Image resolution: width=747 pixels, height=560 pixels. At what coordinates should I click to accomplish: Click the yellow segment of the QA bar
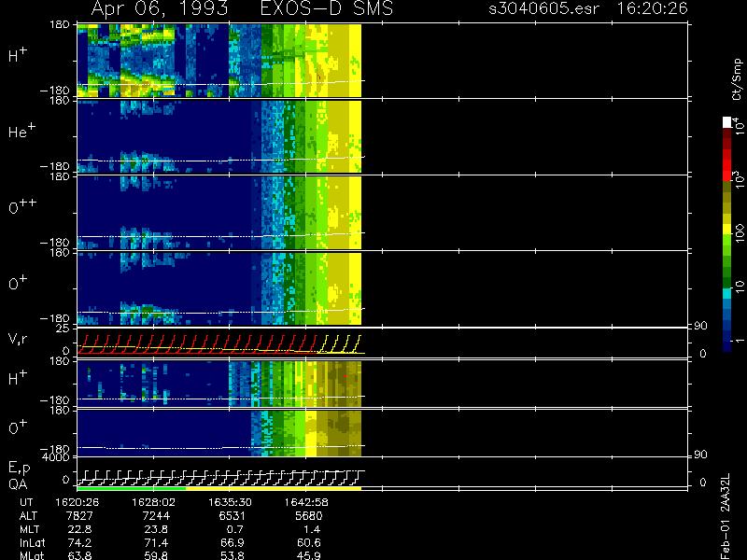(274, 488)
